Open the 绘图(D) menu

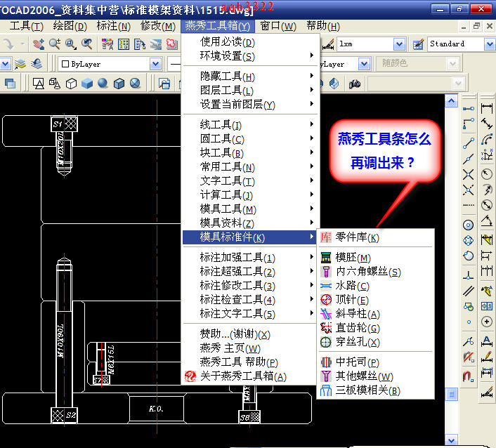pyautogui.click(x=70, y=26)
